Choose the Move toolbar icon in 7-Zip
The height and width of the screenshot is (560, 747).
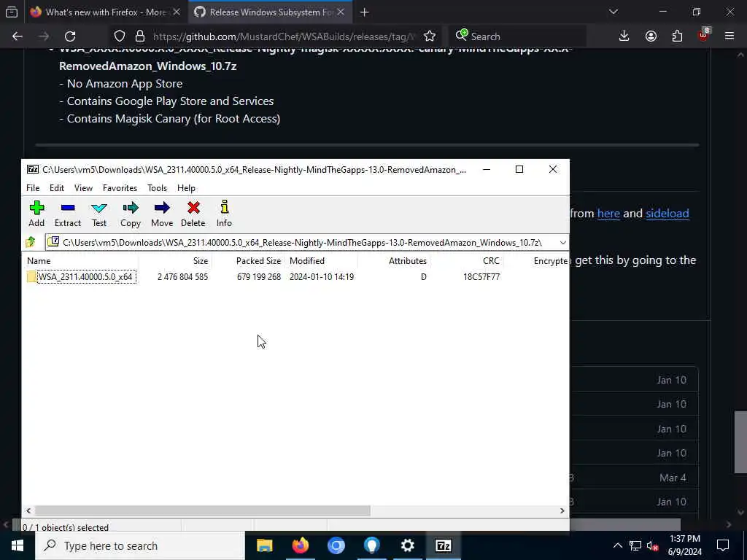click(162, 214)
